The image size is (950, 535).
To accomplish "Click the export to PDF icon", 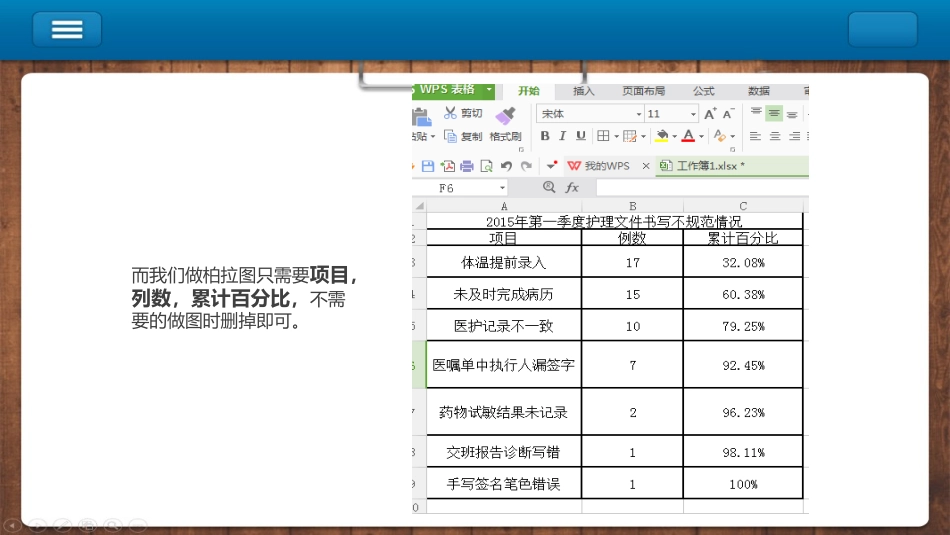I will 448,165.
